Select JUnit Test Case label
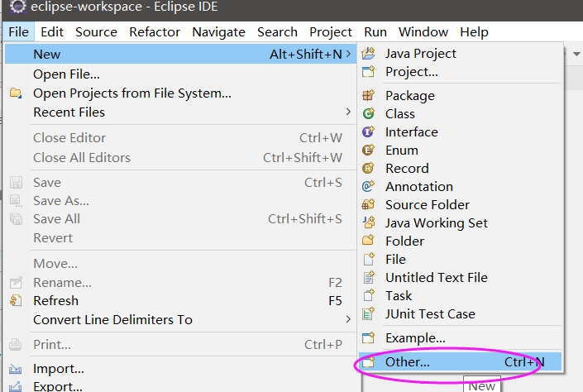This screenshot has height=392, width=583. pyautogui.click(x=430, y=314)
